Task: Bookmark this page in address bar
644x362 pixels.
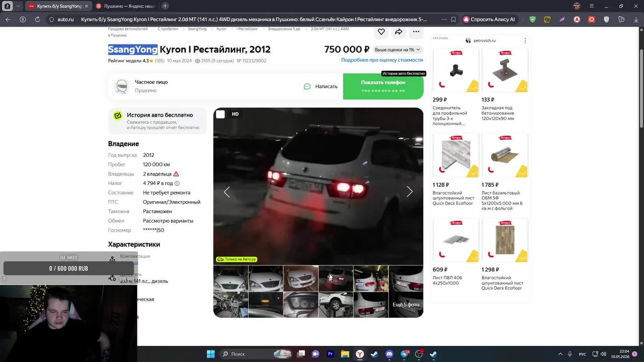Action: [453, 20]
